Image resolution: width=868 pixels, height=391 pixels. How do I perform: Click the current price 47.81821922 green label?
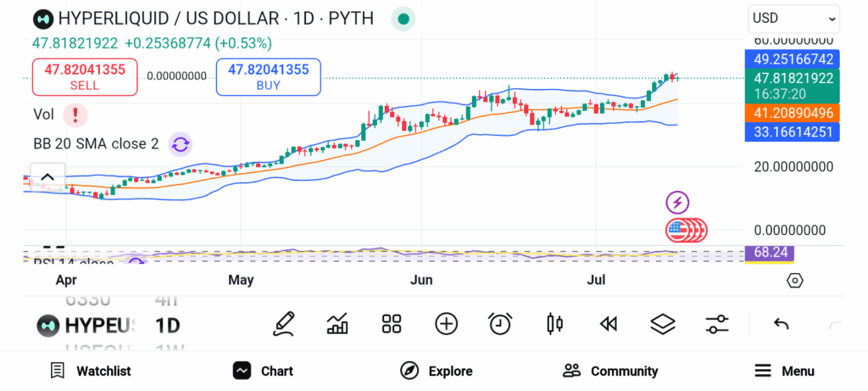[x=793, y=86]
